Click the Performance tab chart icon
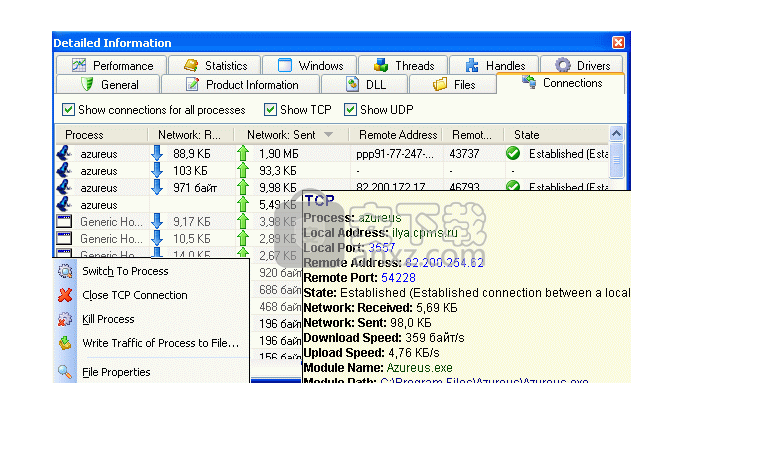 (x=79, y=66)
